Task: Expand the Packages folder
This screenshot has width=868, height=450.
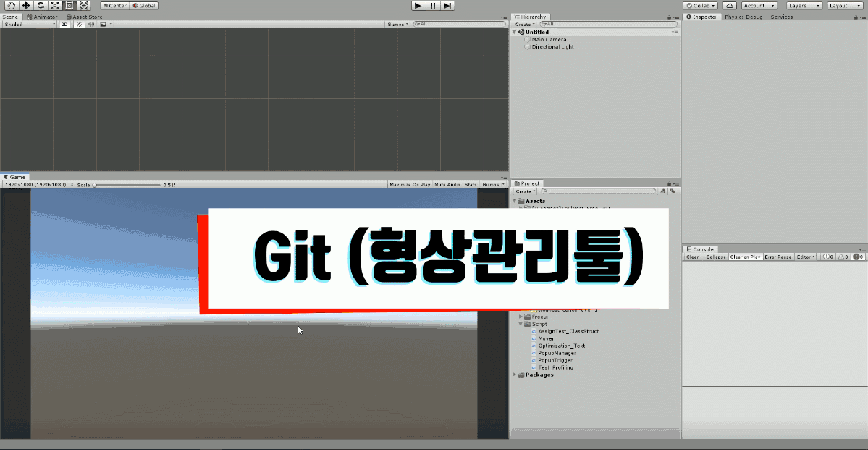Action: [515, 375]
